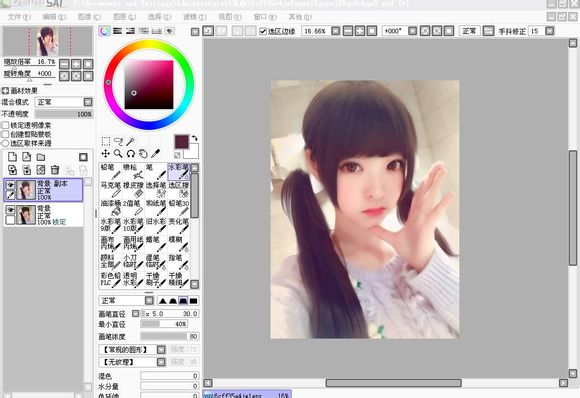Rotate view counterclockwise in navigator

tap(64, 76)
